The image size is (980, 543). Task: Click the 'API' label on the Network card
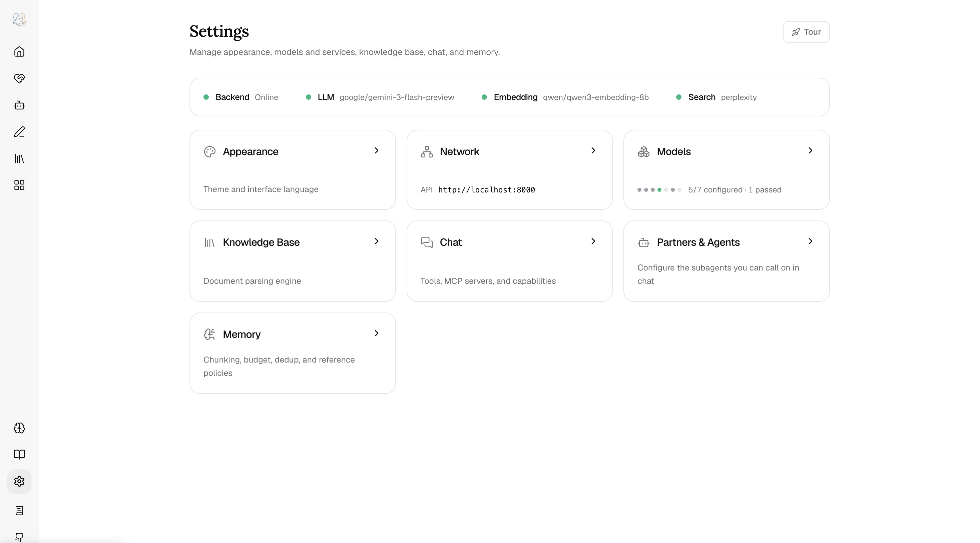point(426,189)
